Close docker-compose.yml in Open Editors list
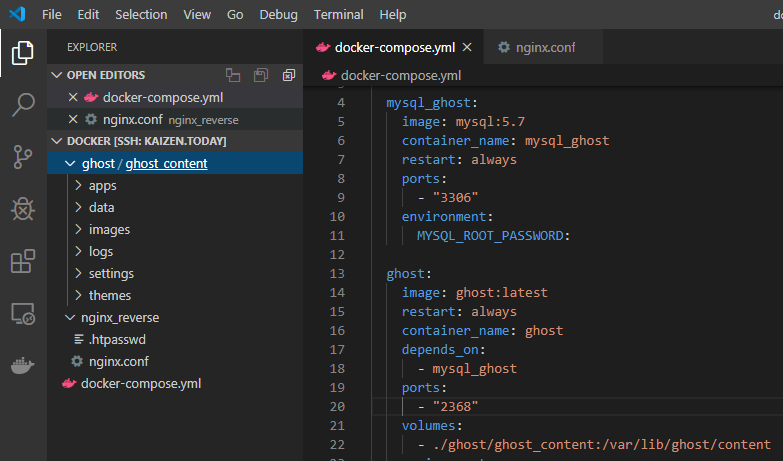Viewport: 783px width, 461px height. (72, 97)
